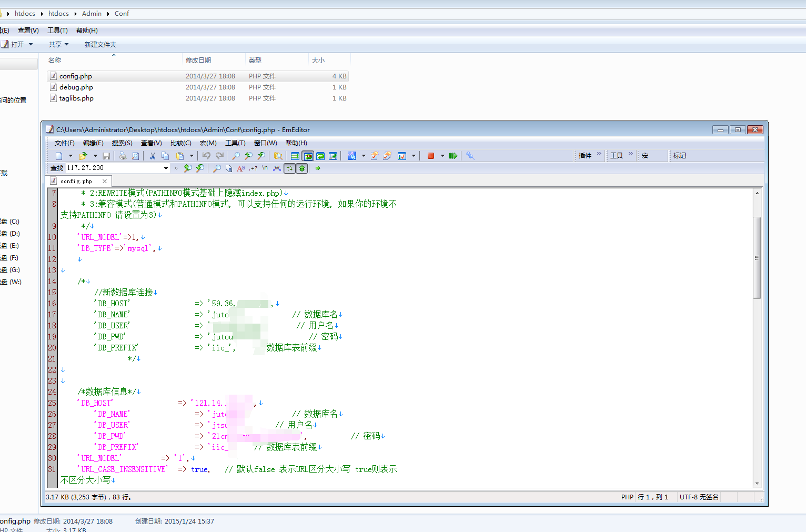Click in the 查找 search input field
Viewport: 806px width, 532px height.
point(114,168)
